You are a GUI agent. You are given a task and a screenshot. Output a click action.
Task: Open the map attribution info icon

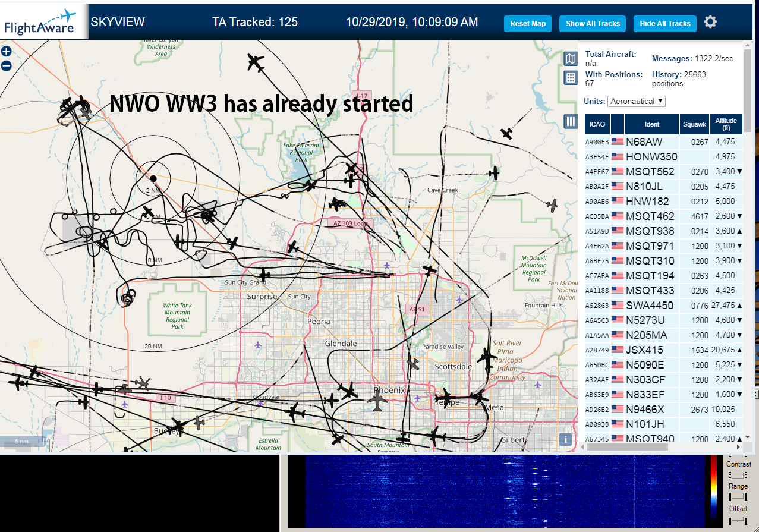565,439
